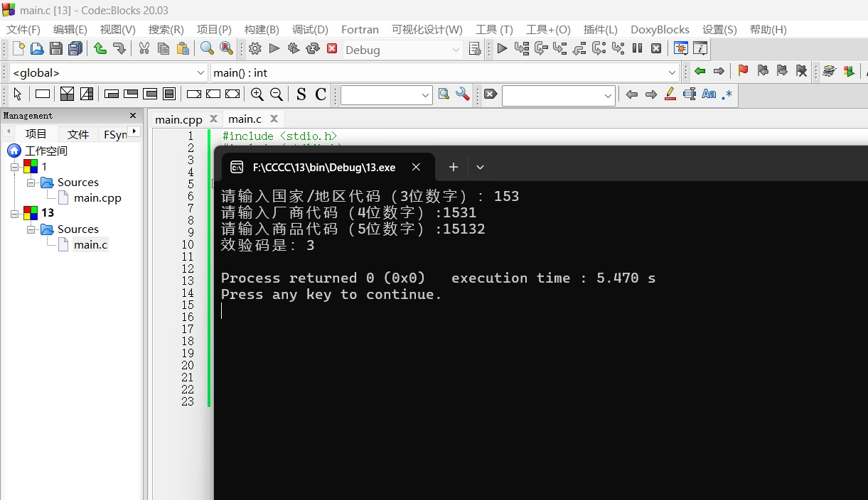
Task: Select the 工作空间 workspace node
Action: 46,151
